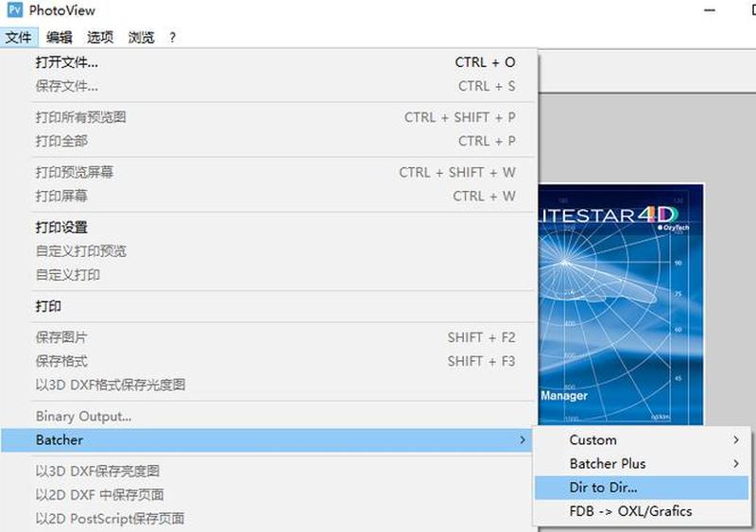Select 以3D DXF格式保存光度图 entry
756x532 pixels.
(x=269, y=385)
